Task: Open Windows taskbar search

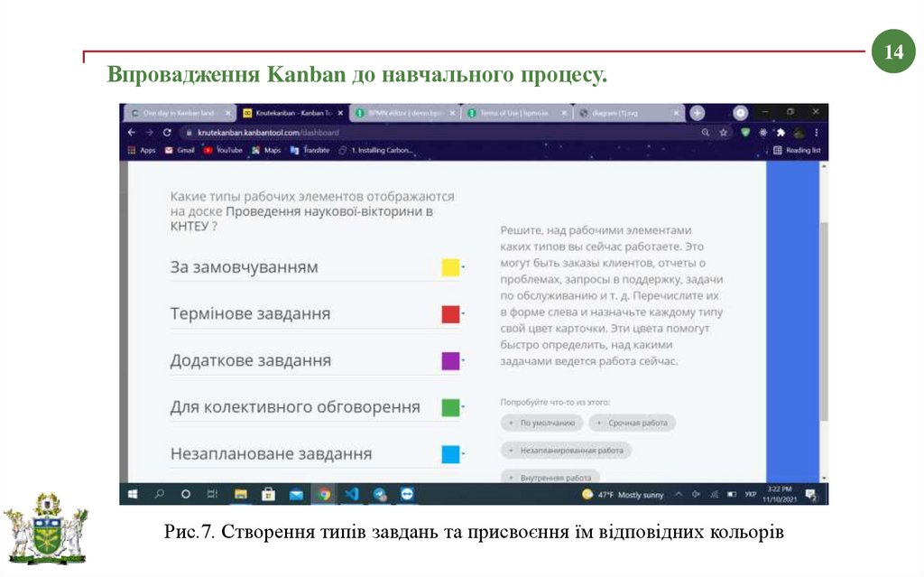Action: (x=159, y=495)
